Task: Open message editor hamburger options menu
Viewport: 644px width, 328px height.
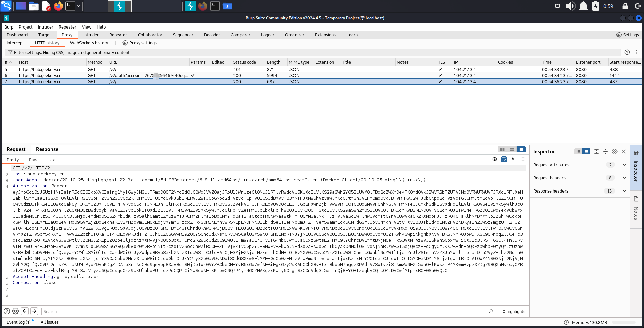Action: [x=523, y=159]
